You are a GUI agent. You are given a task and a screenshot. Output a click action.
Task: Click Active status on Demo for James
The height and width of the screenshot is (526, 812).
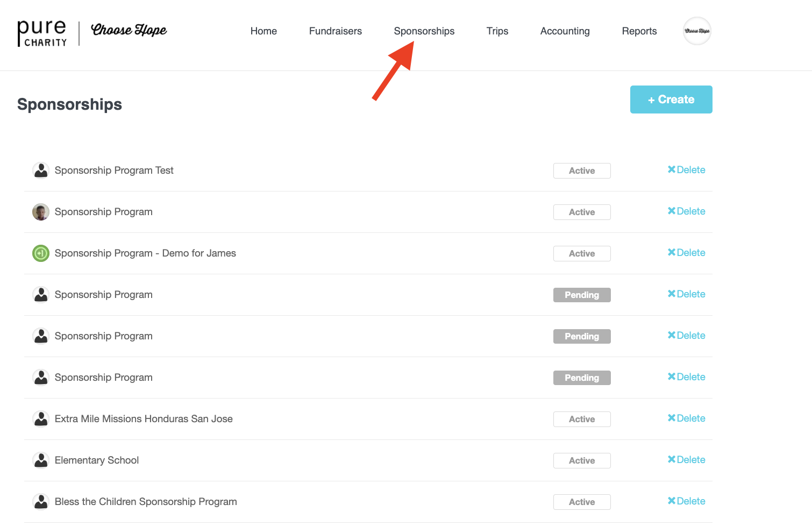click(582, 253)
